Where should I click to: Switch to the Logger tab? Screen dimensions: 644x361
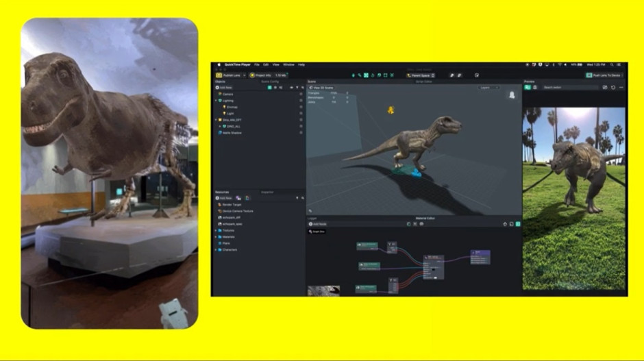312,218
